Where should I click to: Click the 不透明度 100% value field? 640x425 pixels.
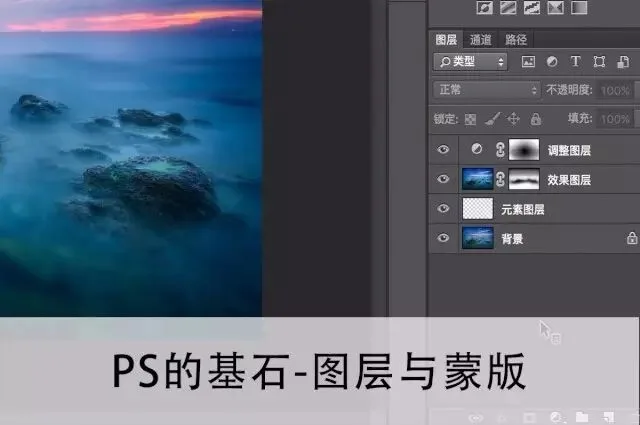pos(616,90)
